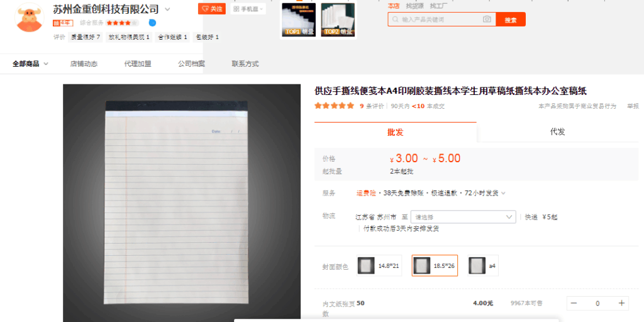Click the orange 搜索 search button
644x322 pixels.
point(510,19)
